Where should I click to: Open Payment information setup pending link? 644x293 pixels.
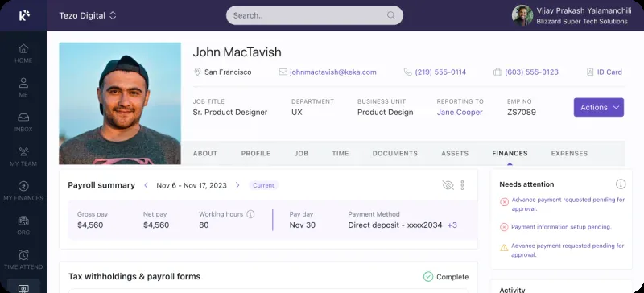(561, 227)
